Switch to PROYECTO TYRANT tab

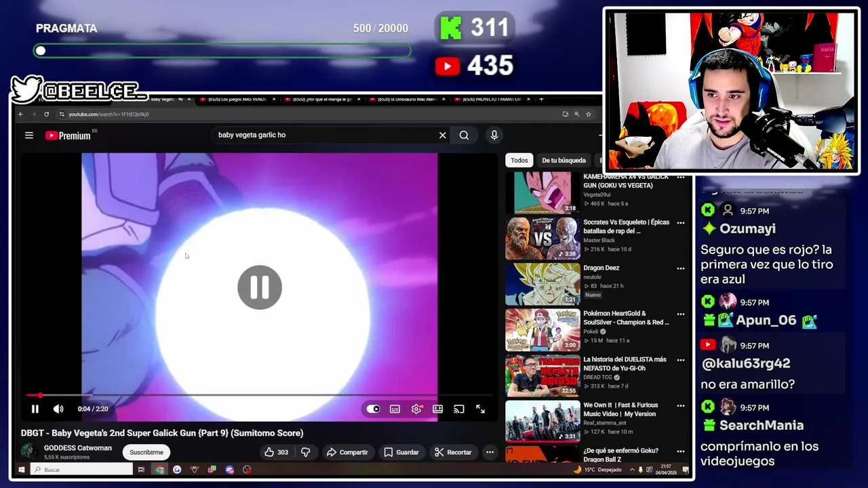tap(492, 100)
